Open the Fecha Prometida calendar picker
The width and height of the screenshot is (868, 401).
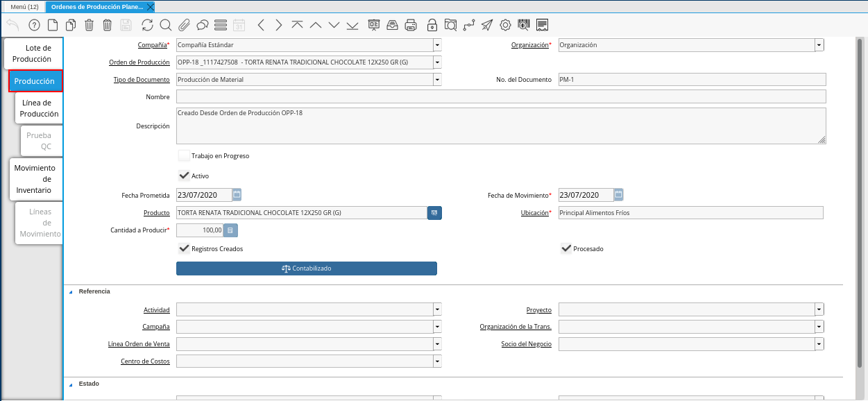tap(237, 195)
